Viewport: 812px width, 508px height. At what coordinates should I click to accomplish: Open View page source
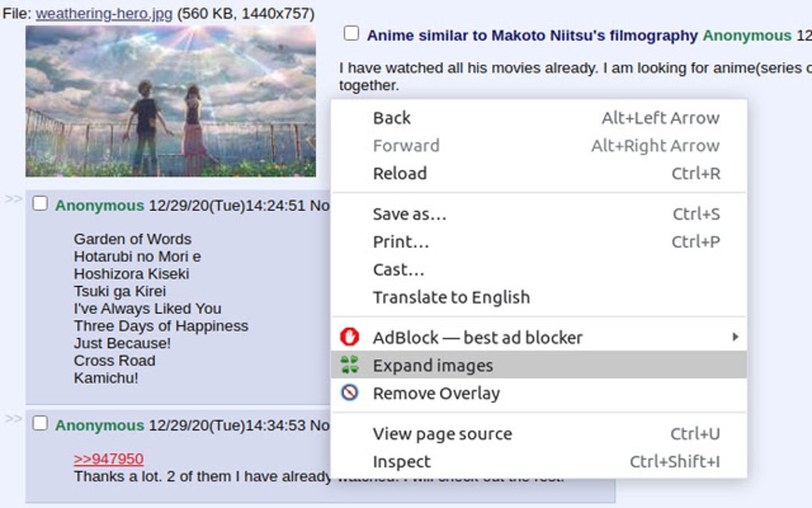point(442,434)
